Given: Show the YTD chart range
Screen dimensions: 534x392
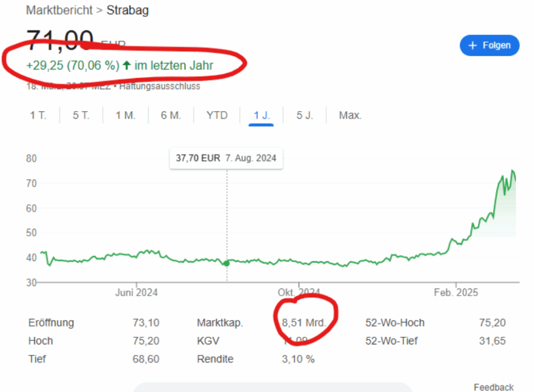Looking at the screenshot, I should click(217, 115).
